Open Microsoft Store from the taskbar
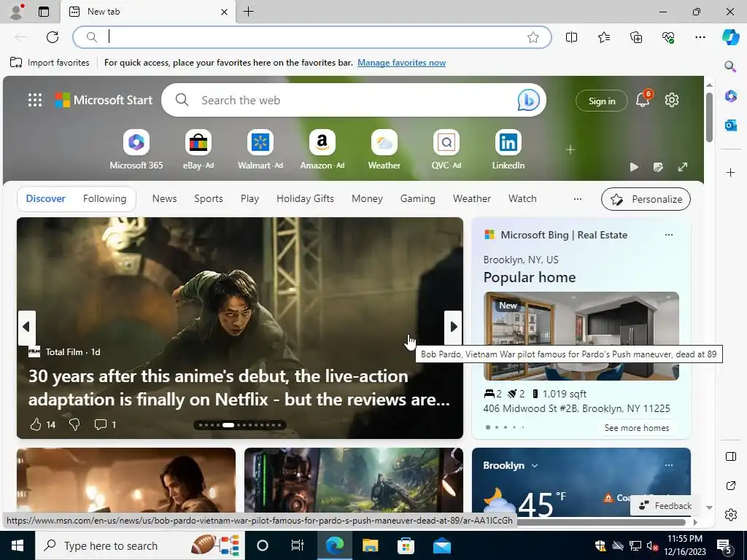The image size is (747, 560). [406, 545]
